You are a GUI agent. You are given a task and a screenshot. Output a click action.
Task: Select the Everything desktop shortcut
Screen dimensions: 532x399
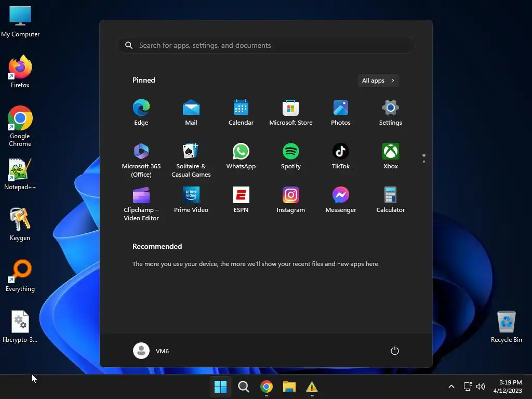pos(20,275)
